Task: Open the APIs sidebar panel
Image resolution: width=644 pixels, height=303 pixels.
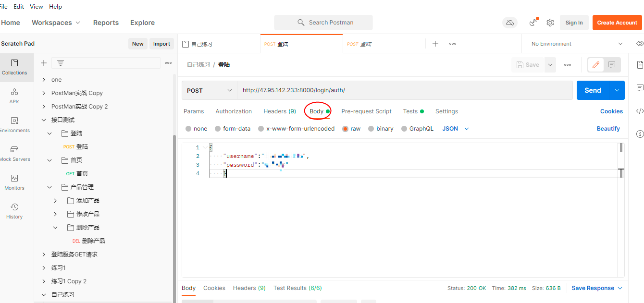Action: [14, 96]
